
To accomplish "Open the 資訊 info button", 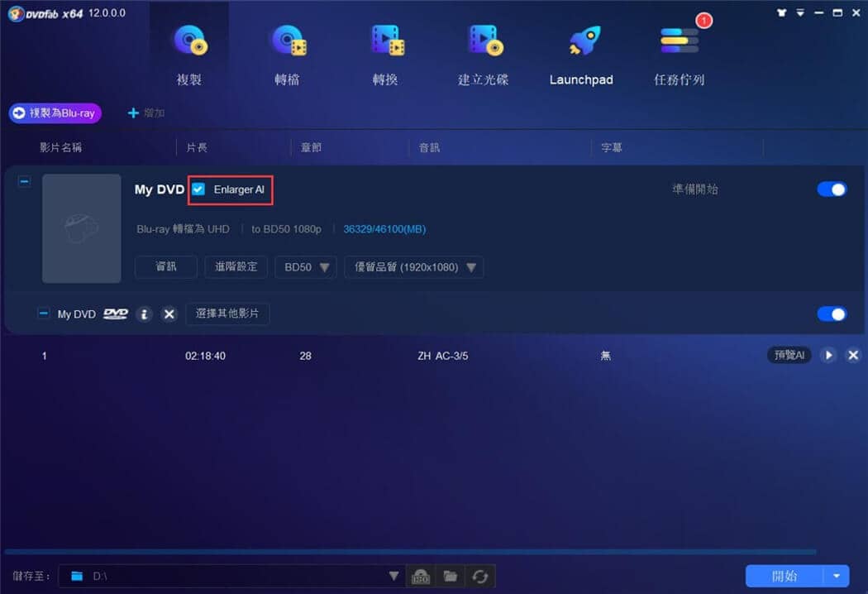I will coord(166,267).
